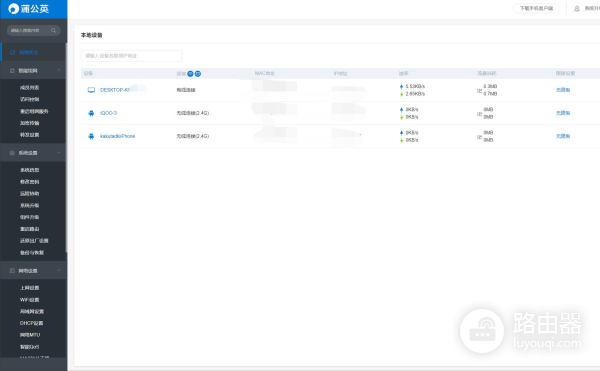Image resolution: width=600 pixels, height=371 pixels.
Task: Open 系统信息 under 系统设置
Action: (x=29, y=170)
